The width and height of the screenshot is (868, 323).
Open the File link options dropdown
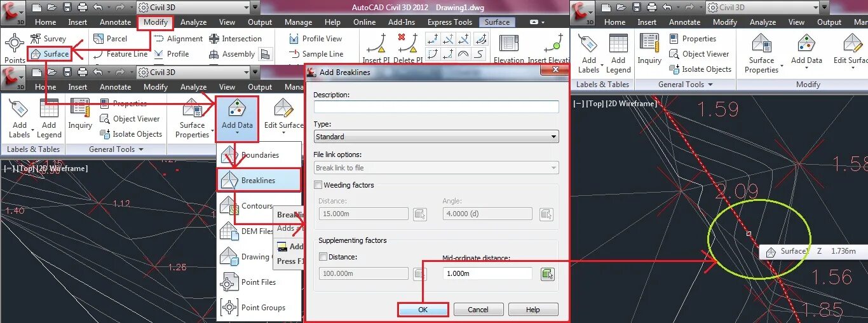tap(437, 168)
